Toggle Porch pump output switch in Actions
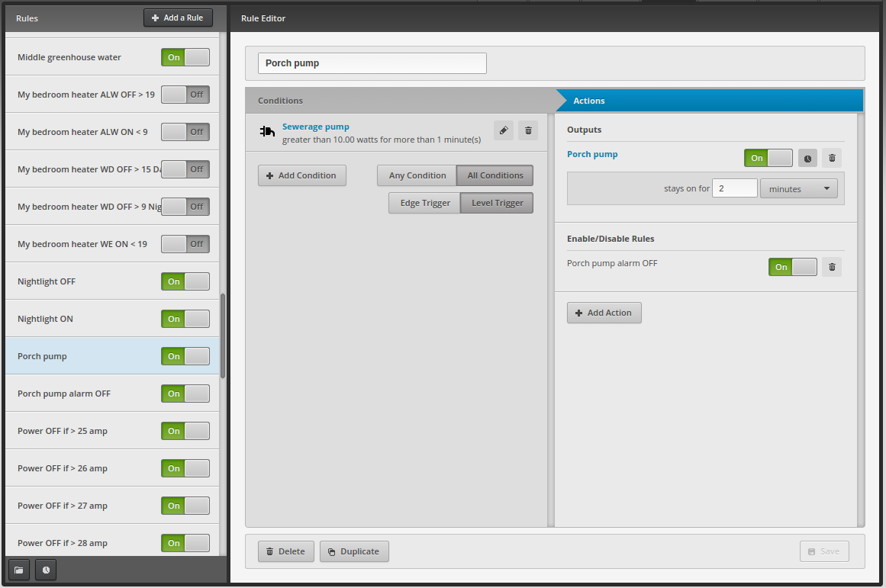This screenshot has height=588, width=886. pos(768,158)
